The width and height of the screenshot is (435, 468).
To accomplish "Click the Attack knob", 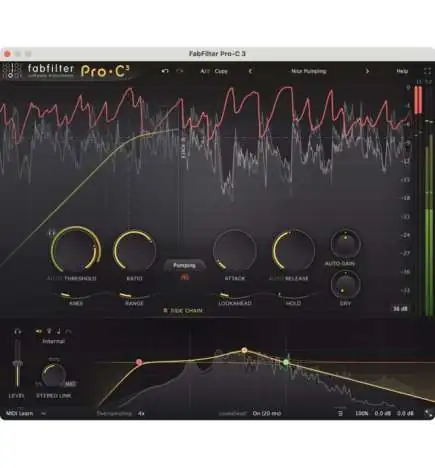I will tap(235, 250).
